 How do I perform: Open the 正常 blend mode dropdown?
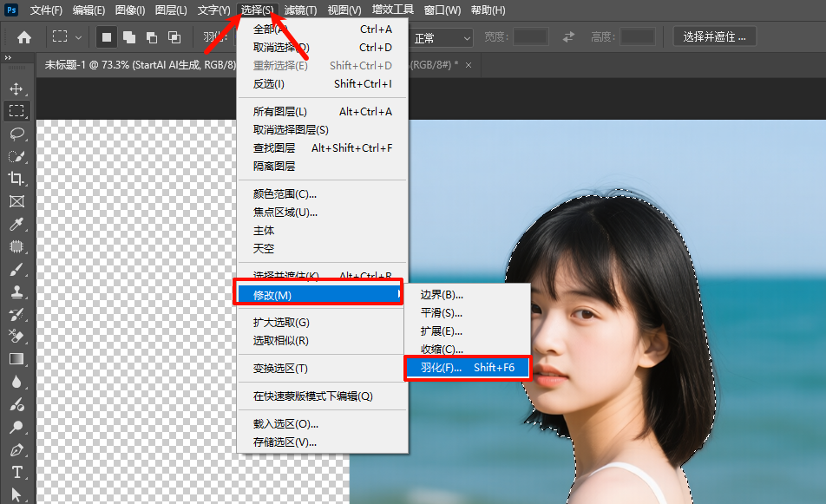point(442,36)
